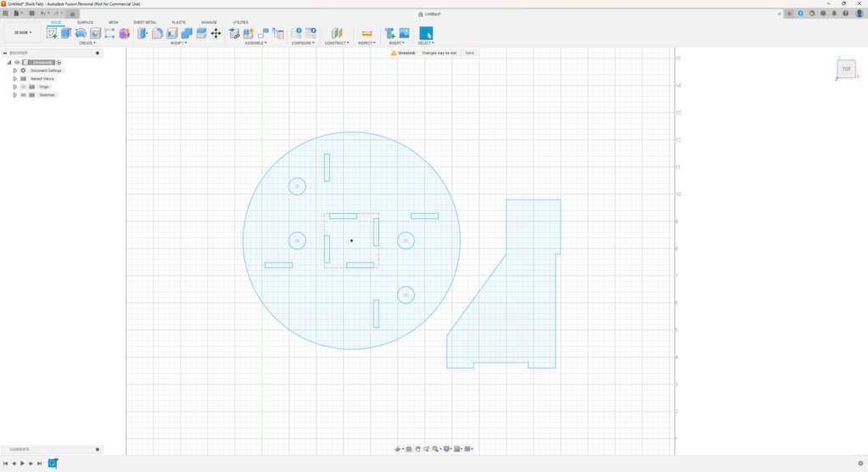This screenshot has height=472, width=868.
Task: Switch to the Sheet Metal tab
Action: (145, 23)
